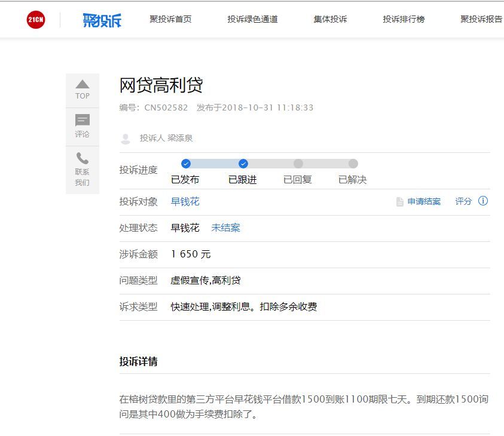Screen dimensions: 504x436
Task: Click the 已回复 step on the progress bar
Action: tap(298, 163)
